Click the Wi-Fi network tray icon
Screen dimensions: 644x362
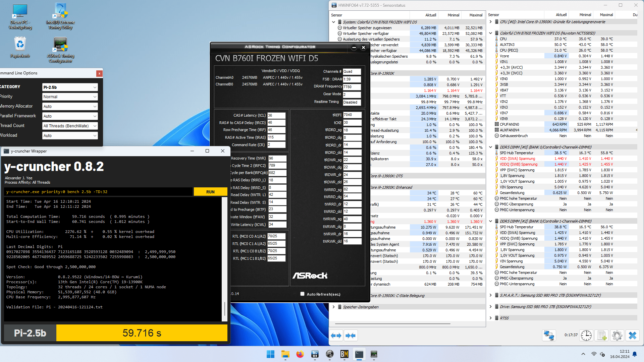coord(594,354)
